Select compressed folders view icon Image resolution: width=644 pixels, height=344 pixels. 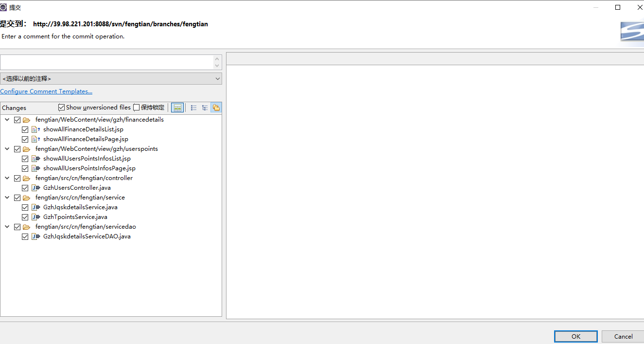coord(216,108)
